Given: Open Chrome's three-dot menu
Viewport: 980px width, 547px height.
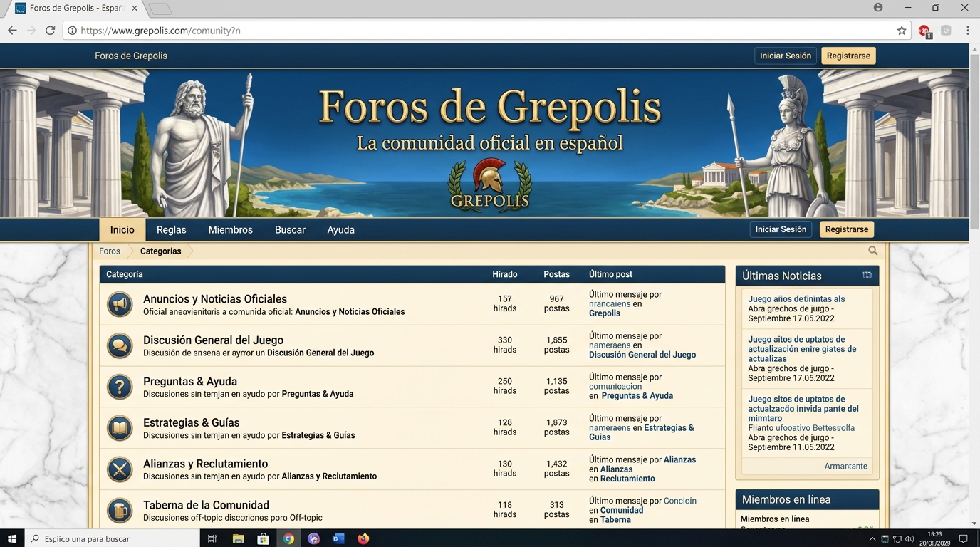Looking at the screenshot, I should tap(967, 31).
